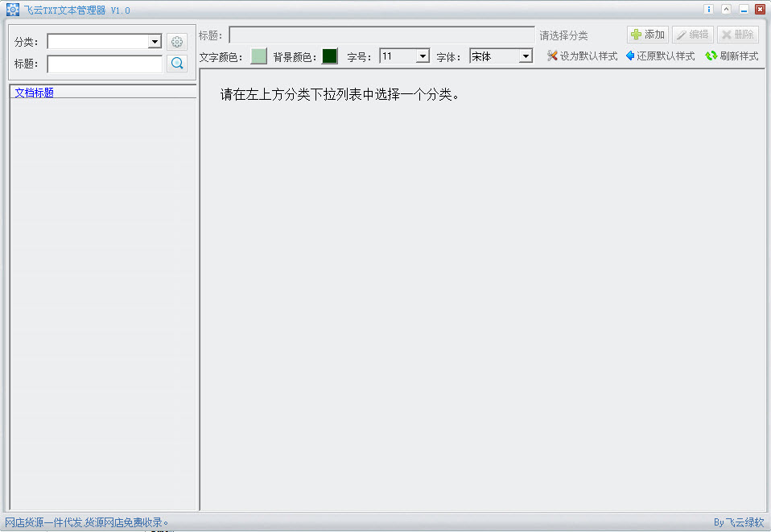This screenshot has height=532, width=771.
Task: Pick the 文字颜色 light green swatch
Action: tap(258, 56)
